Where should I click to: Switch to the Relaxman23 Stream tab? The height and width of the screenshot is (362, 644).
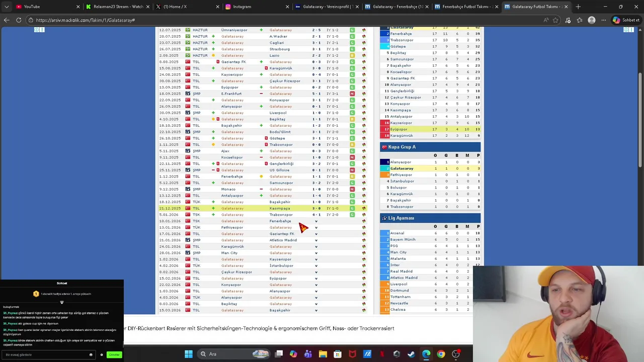click(x=118, y=7)
